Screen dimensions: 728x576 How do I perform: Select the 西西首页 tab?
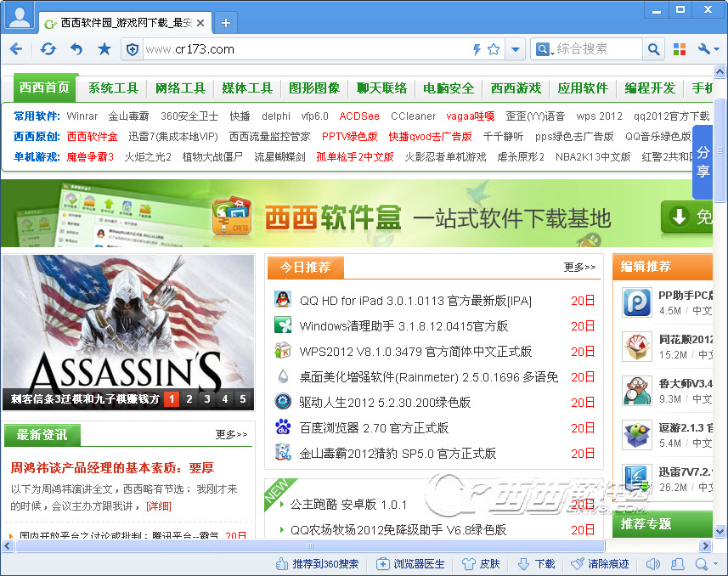pyautogui.click(x=44, y=88)
